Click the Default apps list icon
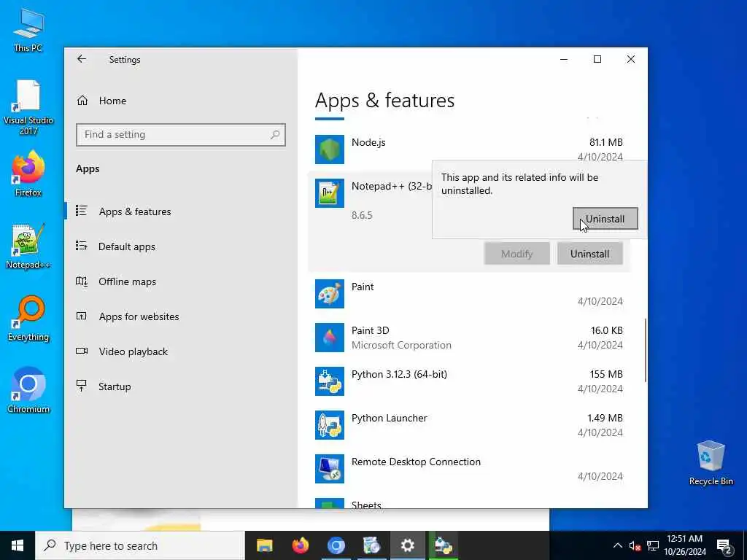The height and width of the screenshot is (560, 747). 82,246
